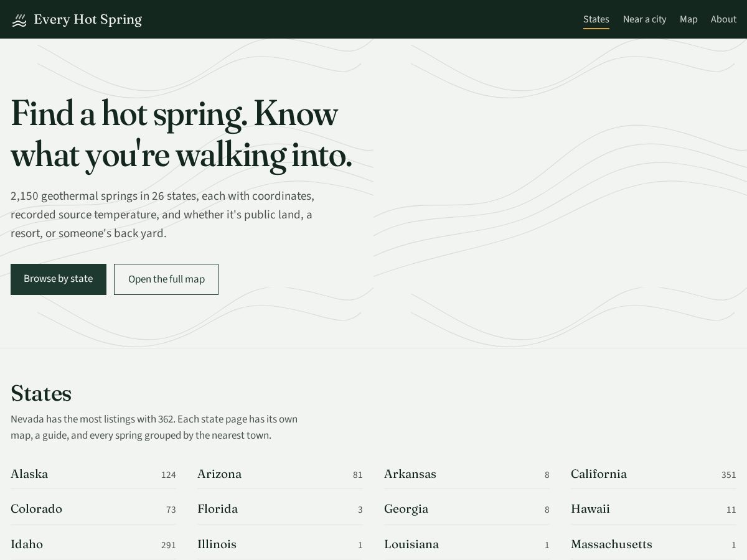Click the 'Find a hot spring' headline
Image resolution: width=747 pixels, height=560 pixels.
182,134
